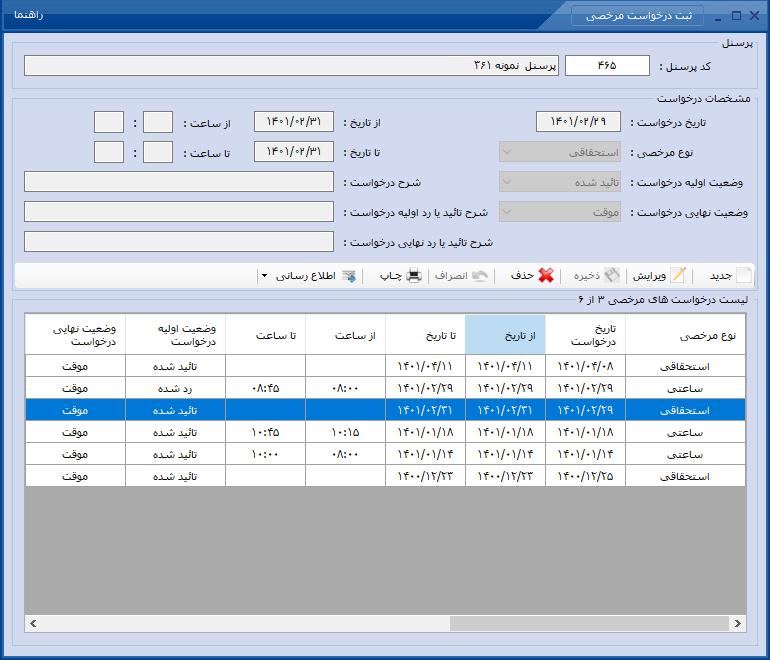This screenshot has width=770, height=660.
Task: Open the راهنما help menu
Action: coord(28,15)
